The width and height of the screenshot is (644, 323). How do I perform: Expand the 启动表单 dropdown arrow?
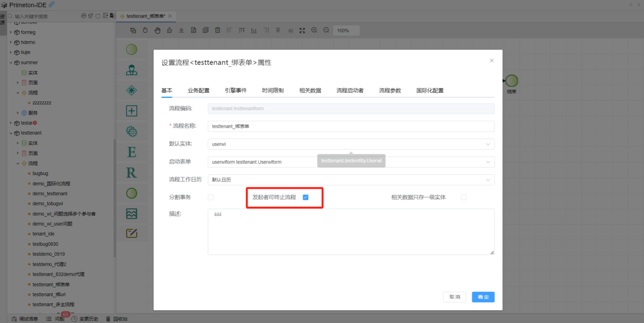point(488,162)
